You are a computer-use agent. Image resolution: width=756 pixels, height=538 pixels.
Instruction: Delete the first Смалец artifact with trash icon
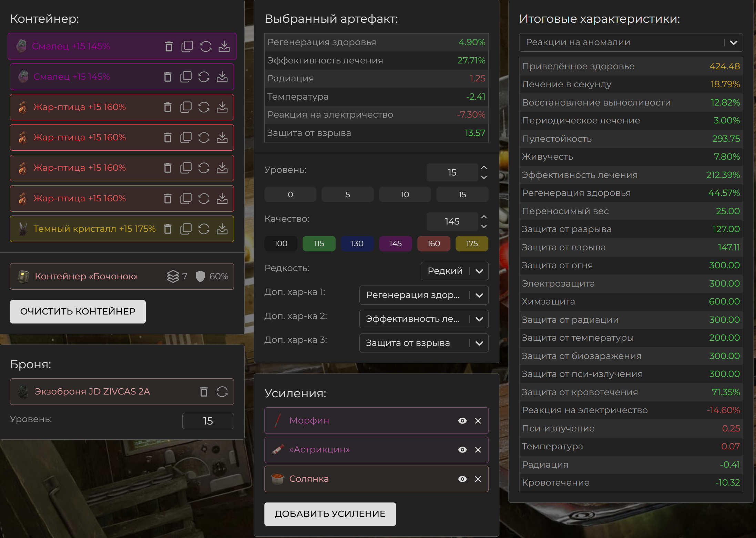168,46
